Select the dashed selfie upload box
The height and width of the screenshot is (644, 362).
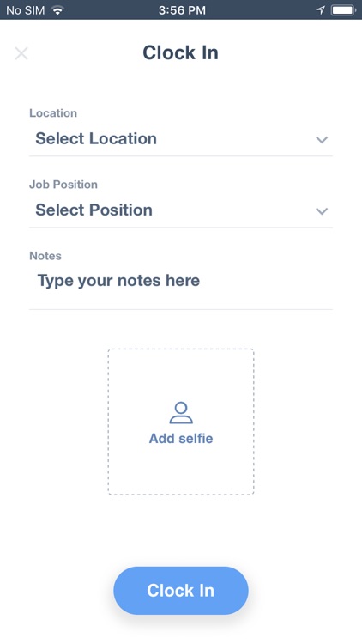(x=181, y=422)
